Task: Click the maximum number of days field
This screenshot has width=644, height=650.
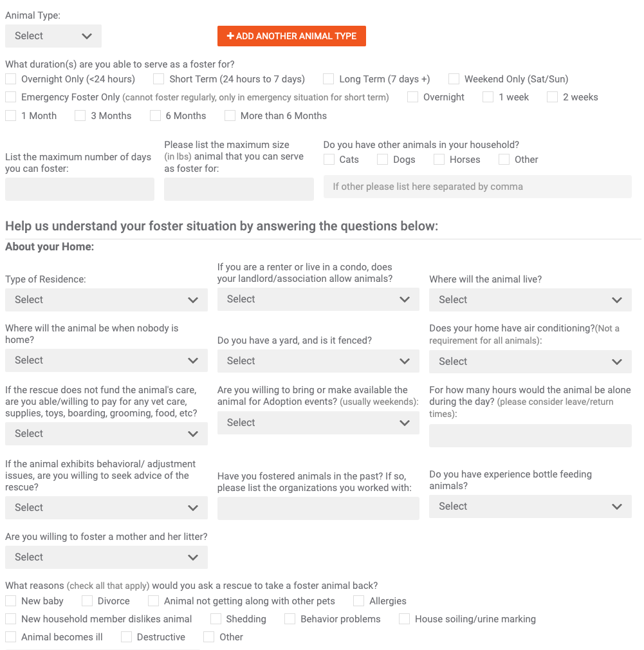Action: click(x=80, y=189)
